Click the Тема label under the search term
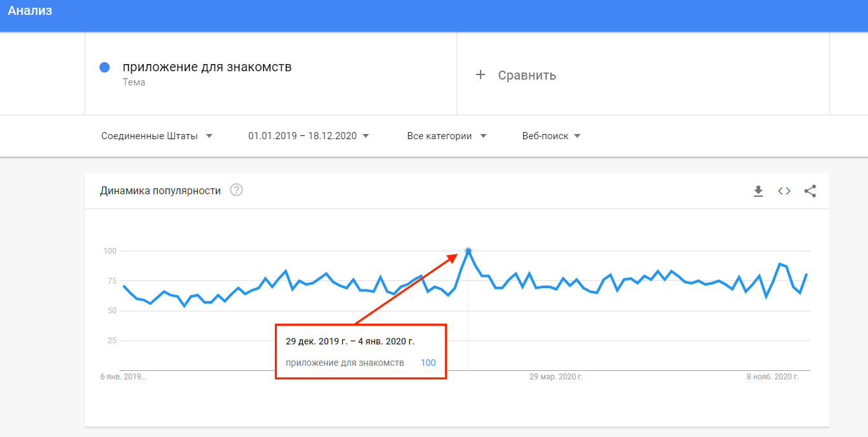Image resolution: width=868 pixels, height=437 pixels. point(134,82)
